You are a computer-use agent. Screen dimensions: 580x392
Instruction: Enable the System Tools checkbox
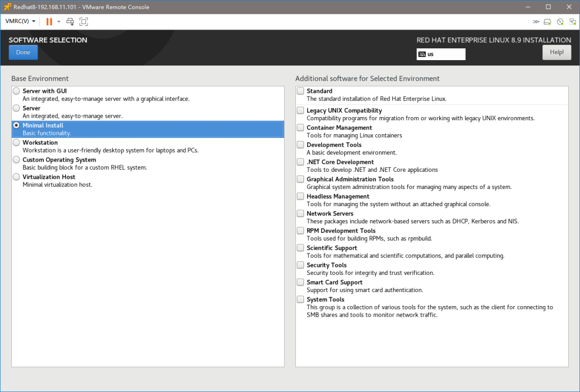[300, 300]
